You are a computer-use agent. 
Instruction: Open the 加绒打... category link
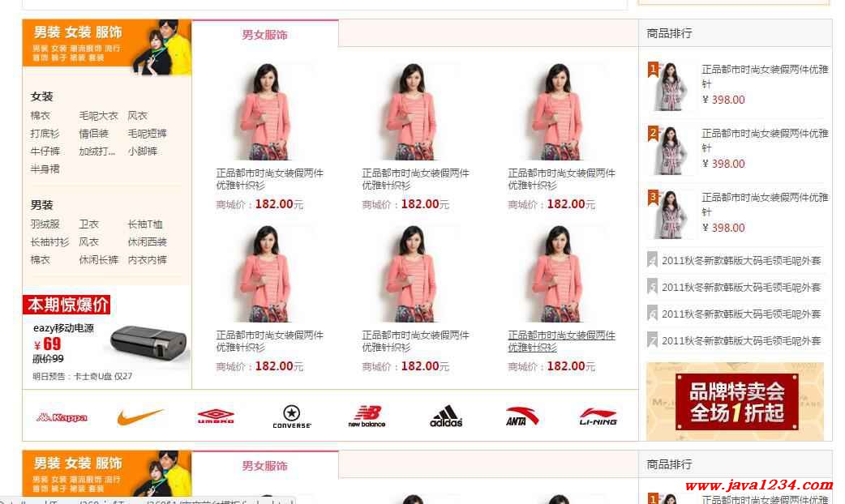click(97, 152)
